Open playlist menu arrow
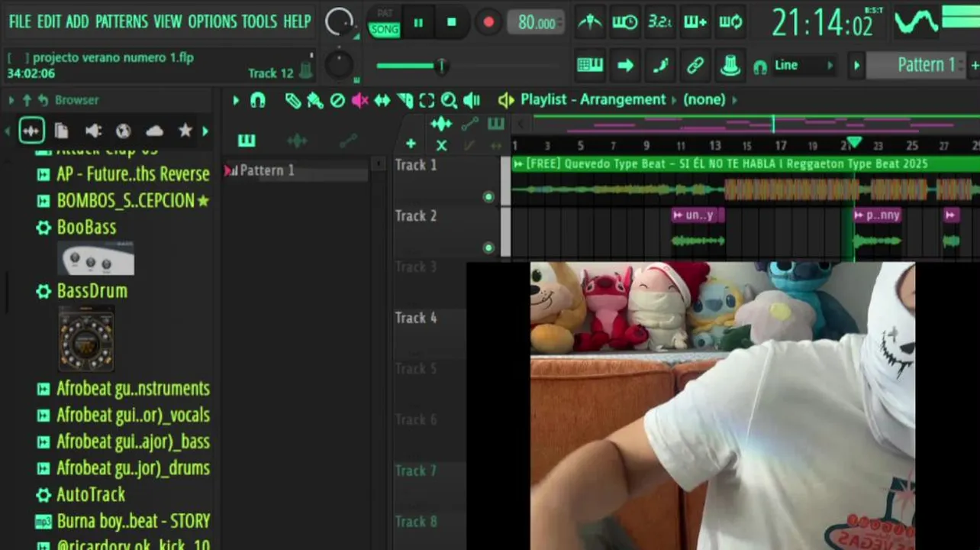 point(236,100)
